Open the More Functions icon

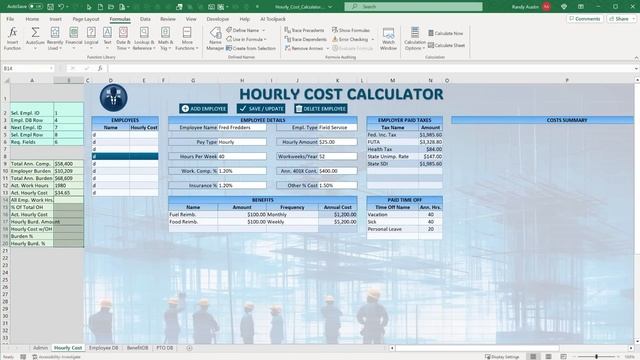(187, 39)
